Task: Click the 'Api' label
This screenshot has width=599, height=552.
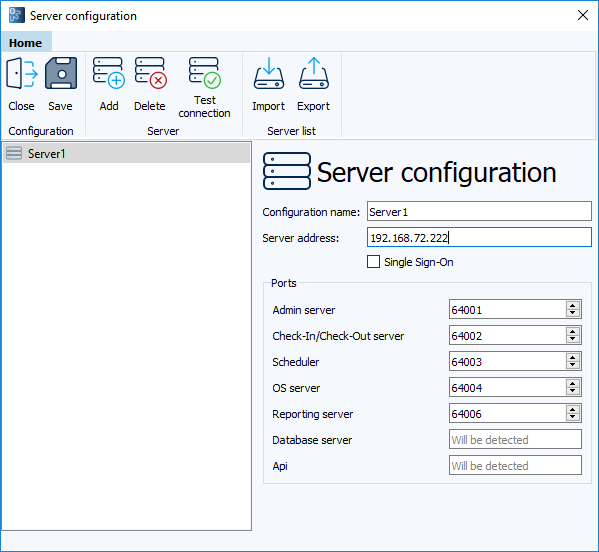Action: (280, 466)
